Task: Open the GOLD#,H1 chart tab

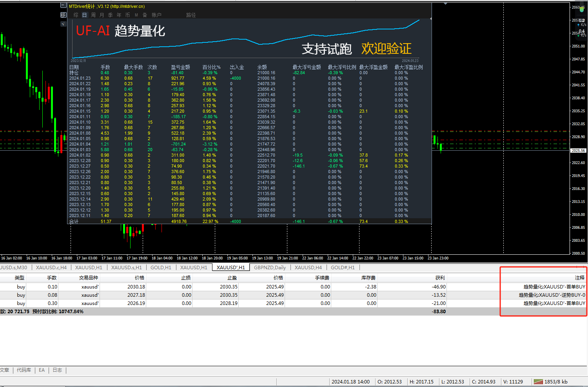Action: [x=343, y=267]
